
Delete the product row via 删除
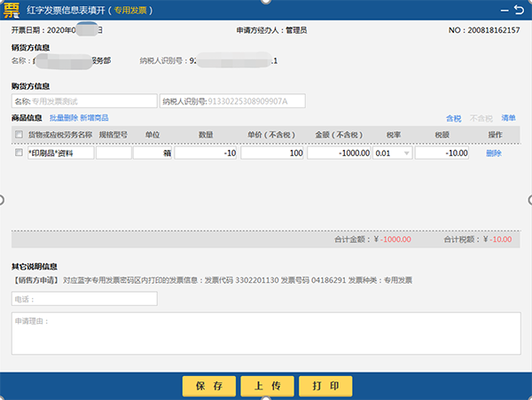click(494, 153)
